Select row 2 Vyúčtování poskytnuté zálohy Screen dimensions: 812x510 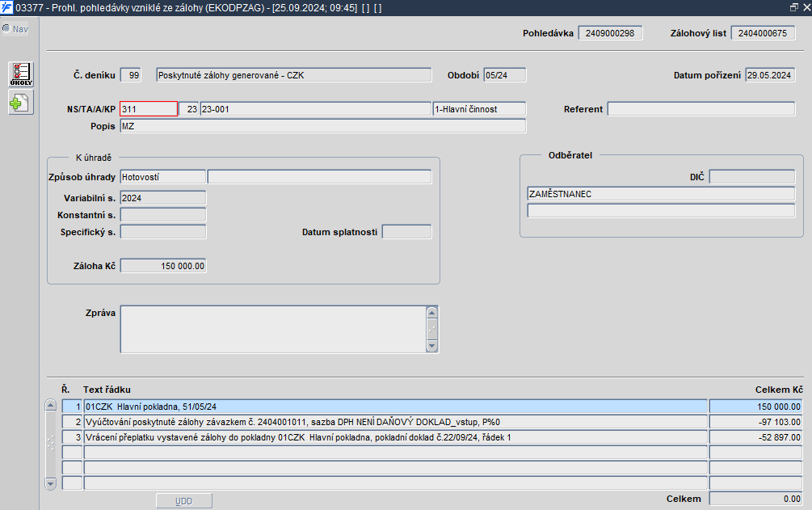coord(396,422)
